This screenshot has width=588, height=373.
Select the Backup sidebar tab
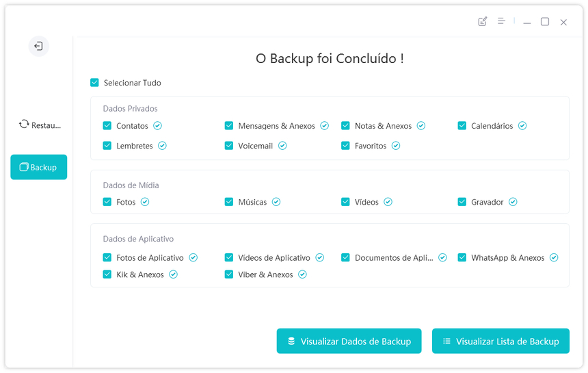38,167
